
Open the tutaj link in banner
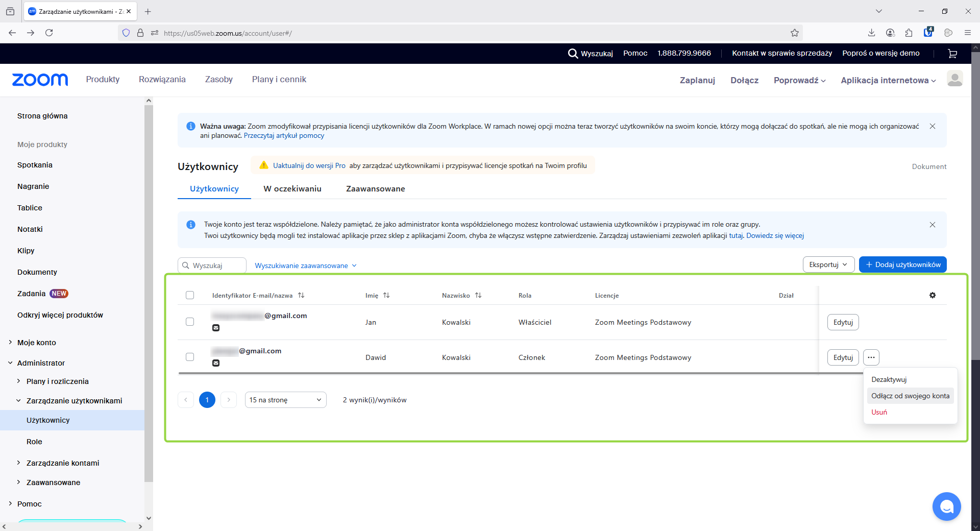click(736, 235)
